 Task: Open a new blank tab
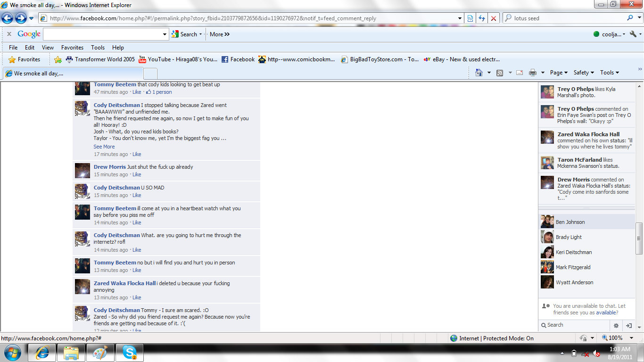pyautogui.click(x=150, y=74)
